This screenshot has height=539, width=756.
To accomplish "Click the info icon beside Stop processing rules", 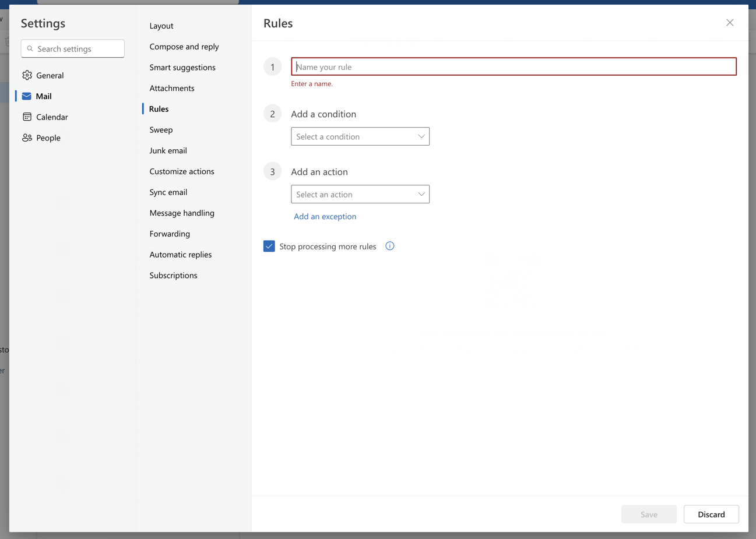I will point(389,246).
